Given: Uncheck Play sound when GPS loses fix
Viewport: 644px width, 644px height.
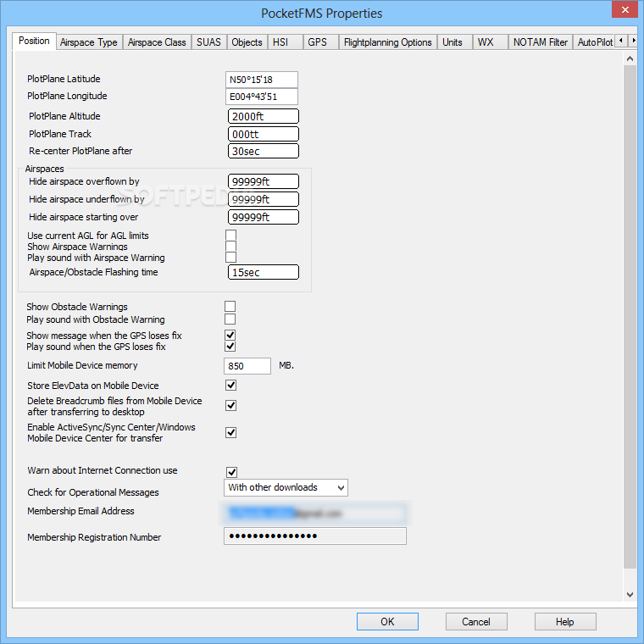Looking at the screenshot, I should (230, 347).
